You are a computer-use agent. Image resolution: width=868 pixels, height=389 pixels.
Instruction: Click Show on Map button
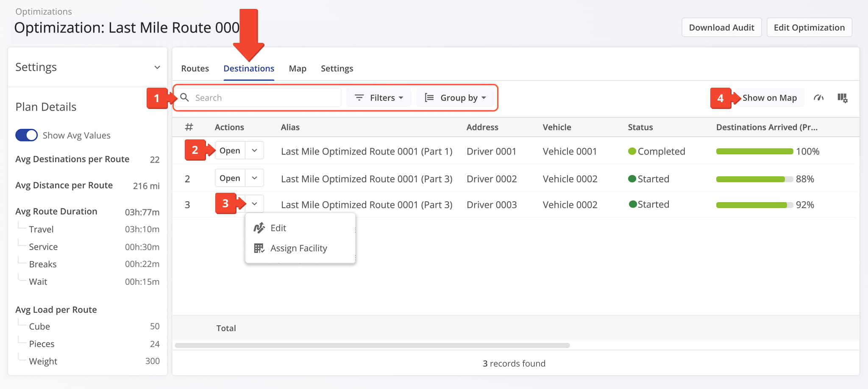(769, 98)
